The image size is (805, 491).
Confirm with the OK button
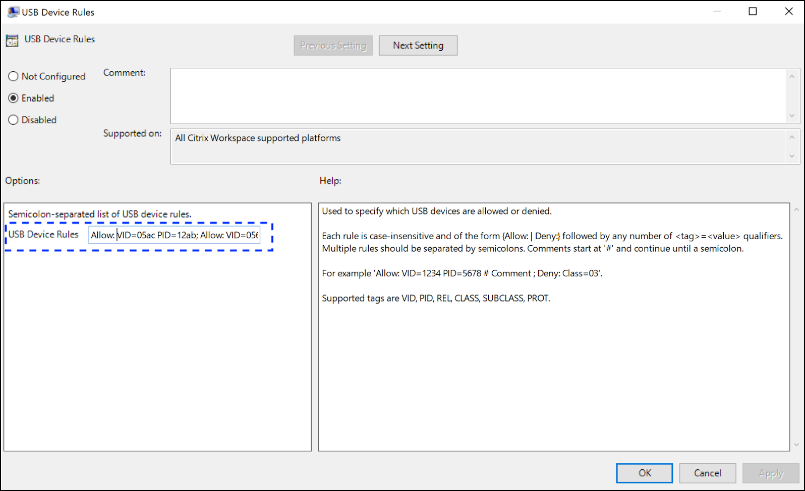(644, 472)
